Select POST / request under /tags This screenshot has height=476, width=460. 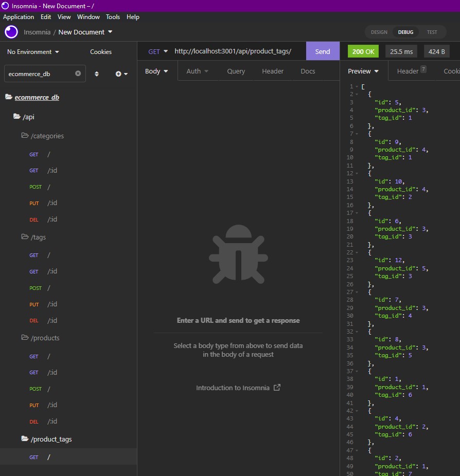[x=68, y=288]
